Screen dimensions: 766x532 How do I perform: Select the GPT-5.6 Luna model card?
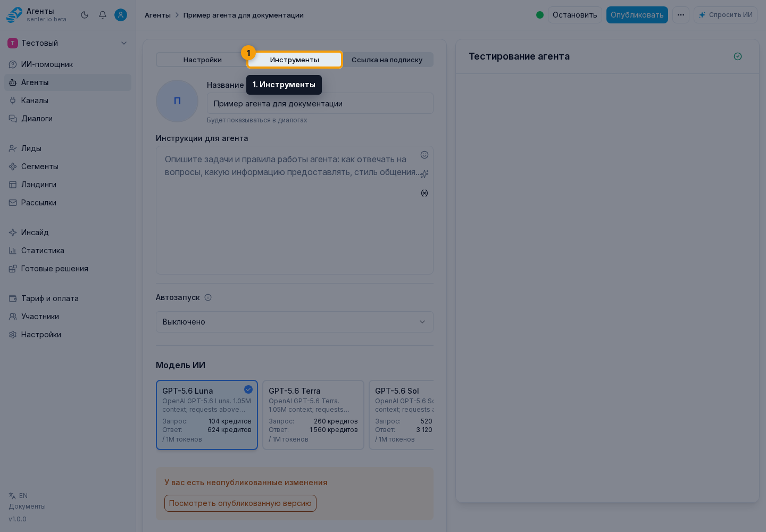207,415
